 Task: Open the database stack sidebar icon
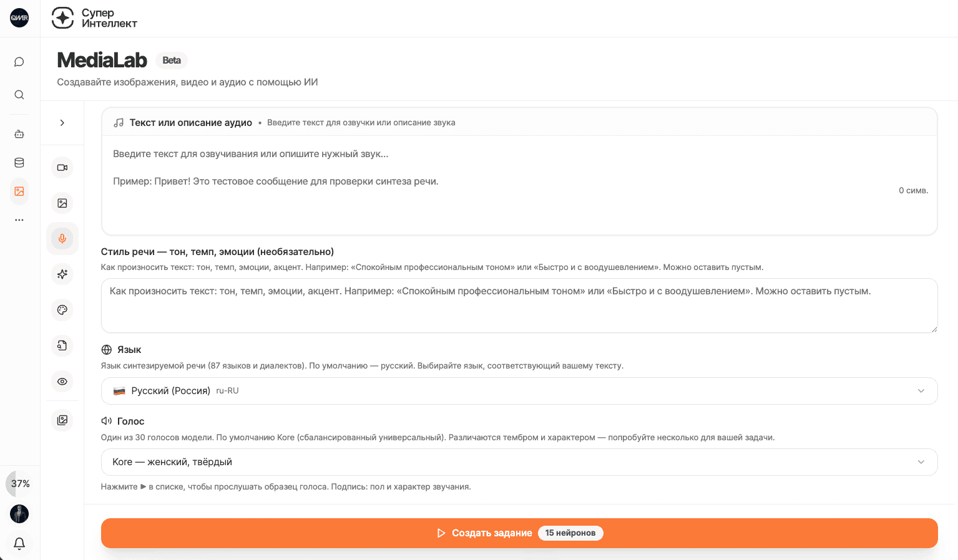pyautogui.click(x=19, y=163)
